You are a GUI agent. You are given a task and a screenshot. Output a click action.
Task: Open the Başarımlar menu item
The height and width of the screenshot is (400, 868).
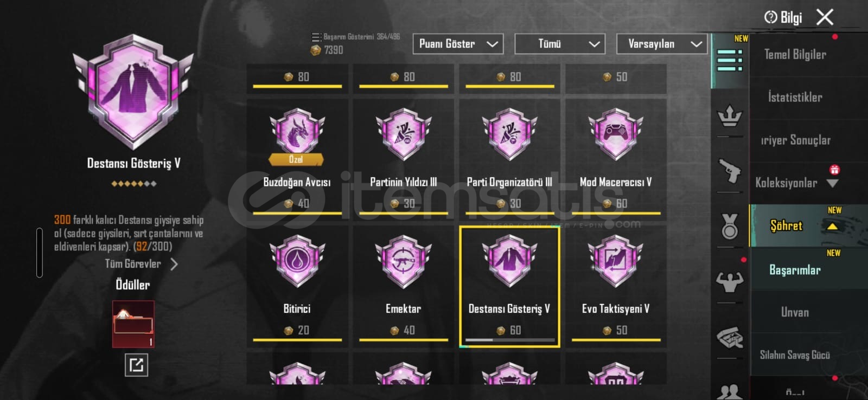(x=795, y=270)
